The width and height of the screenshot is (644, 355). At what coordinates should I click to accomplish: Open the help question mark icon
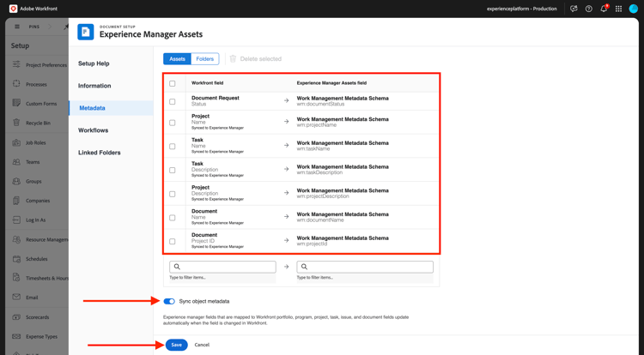pos(588,9)
